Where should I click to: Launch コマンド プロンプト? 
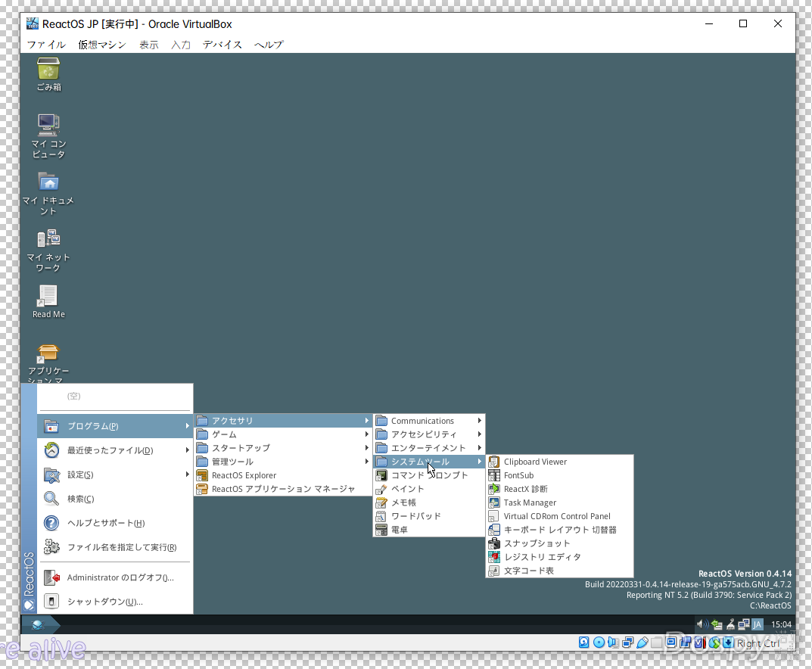(429, 475)
